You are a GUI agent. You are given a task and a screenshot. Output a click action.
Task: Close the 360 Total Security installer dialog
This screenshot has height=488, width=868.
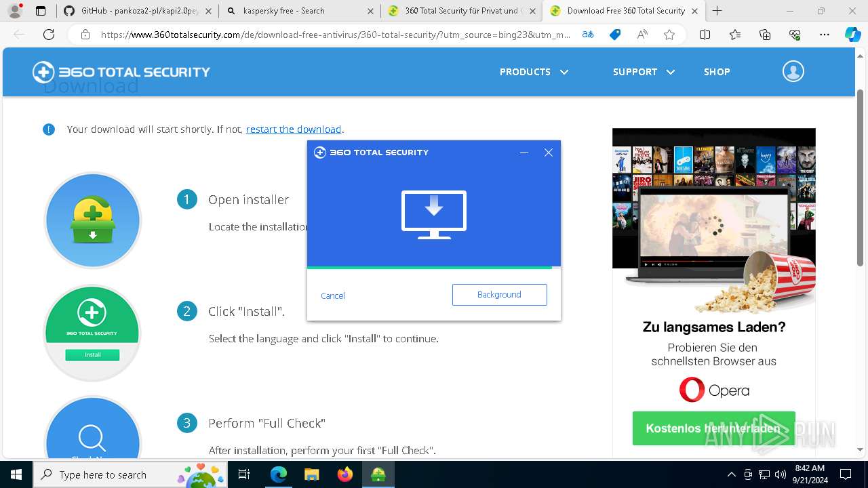pos(549,152)
